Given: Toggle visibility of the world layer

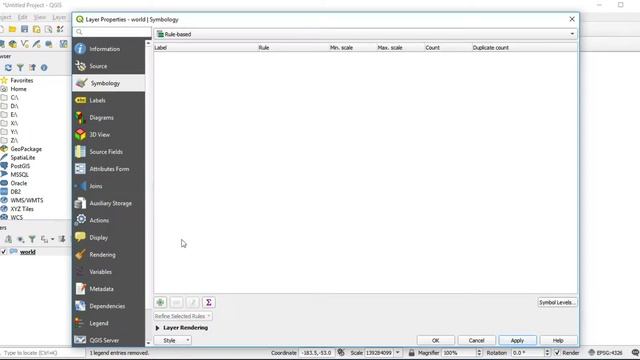Looking at the screenshot, I should point(3,252).
